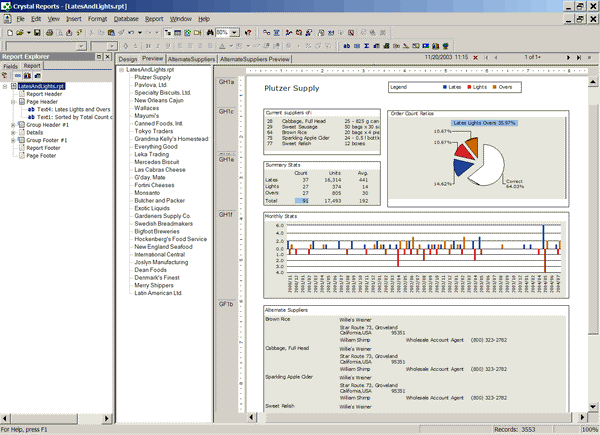
Task: Click the Insert Picture icon
Action: 426,46
